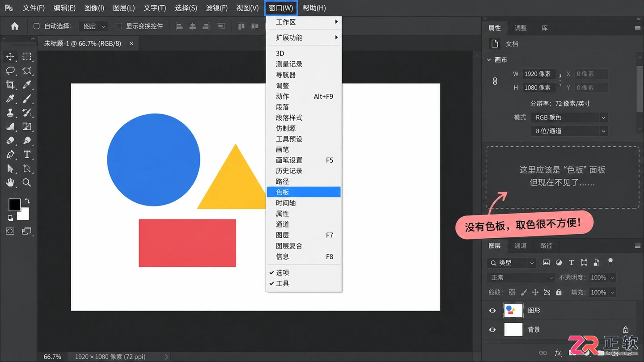Swap foreground and background colors
Image resolution: width=644 pixels, height=362 pixels.
pyautogui.click(x=27, y=201)
